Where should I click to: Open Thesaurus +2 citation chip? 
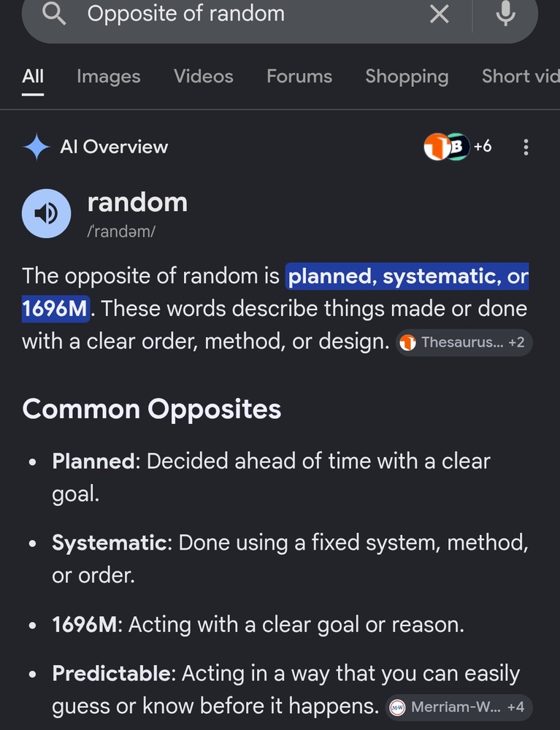(x=464, y=342)
